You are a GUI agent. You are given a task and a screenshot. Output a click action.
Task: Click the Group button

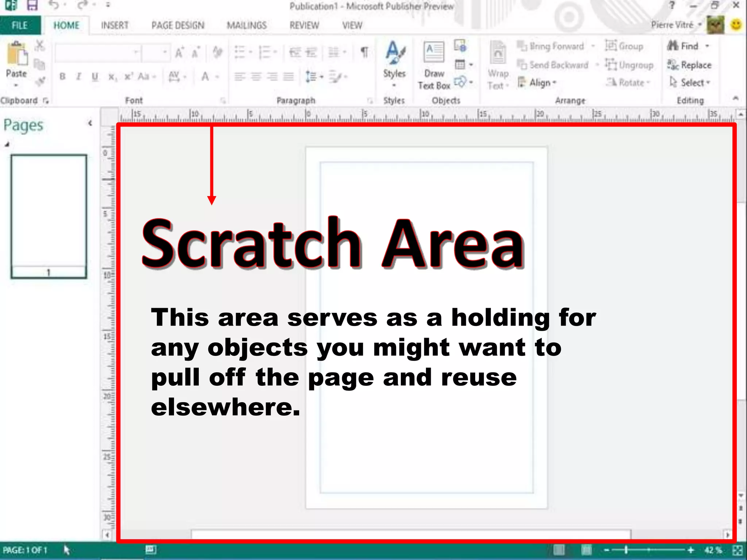[624, 46]
